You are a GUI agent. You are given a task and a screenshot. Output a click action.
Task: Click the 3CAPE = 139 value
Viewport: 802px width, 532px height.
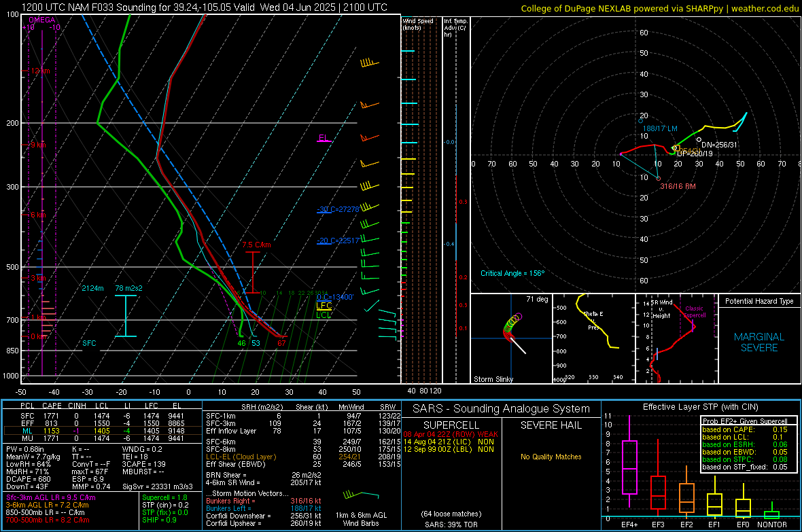coord(143,464)
